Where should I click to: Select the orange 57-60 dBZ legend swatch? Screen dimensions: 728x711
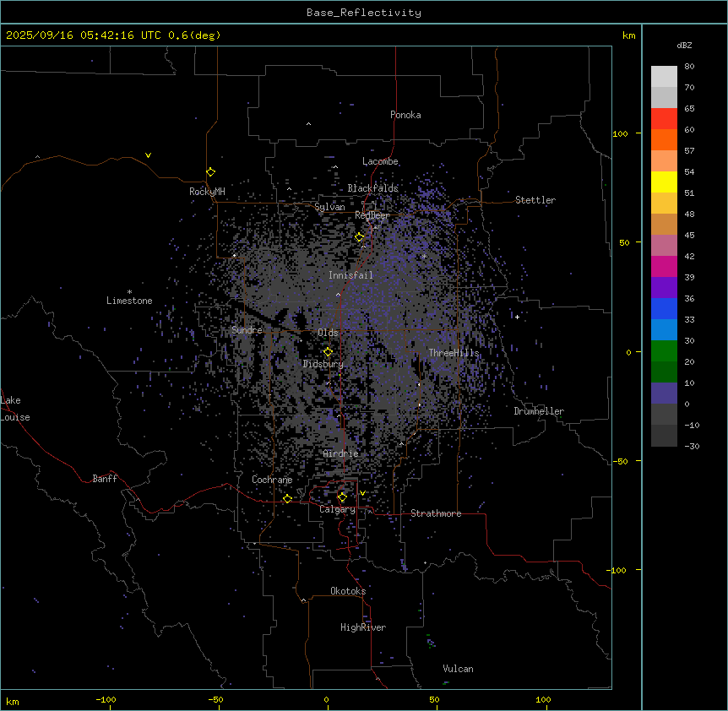click(664, 139)
